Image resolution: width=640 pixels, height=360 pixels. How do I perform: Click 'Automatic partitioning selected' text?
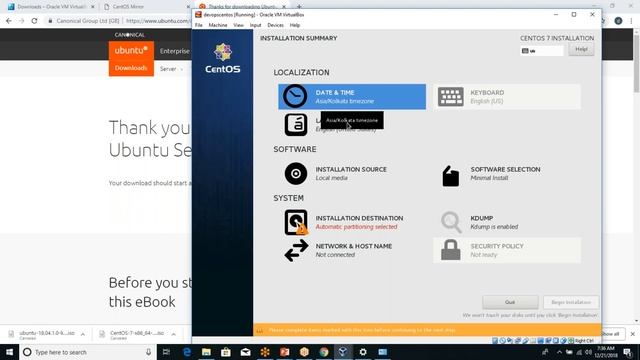[x=356, y=227]
